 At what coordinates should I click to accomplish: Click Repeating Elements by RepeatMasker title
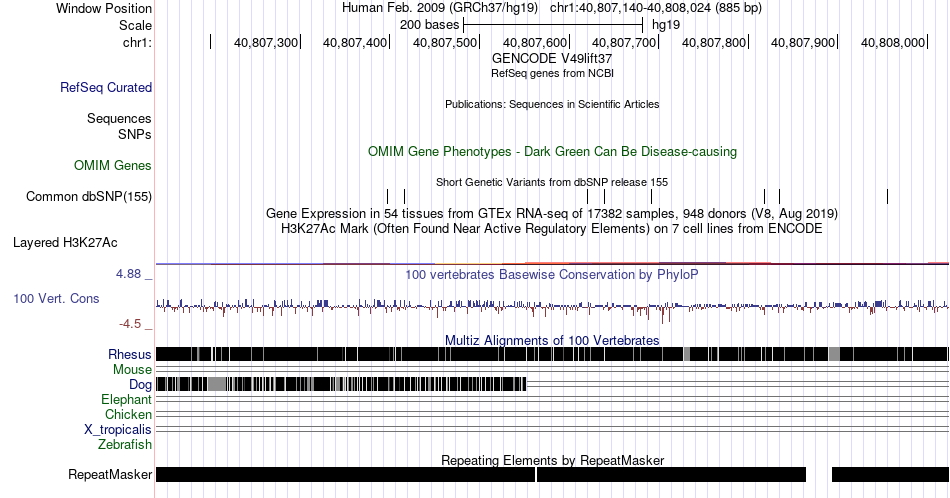pos(552,460)
